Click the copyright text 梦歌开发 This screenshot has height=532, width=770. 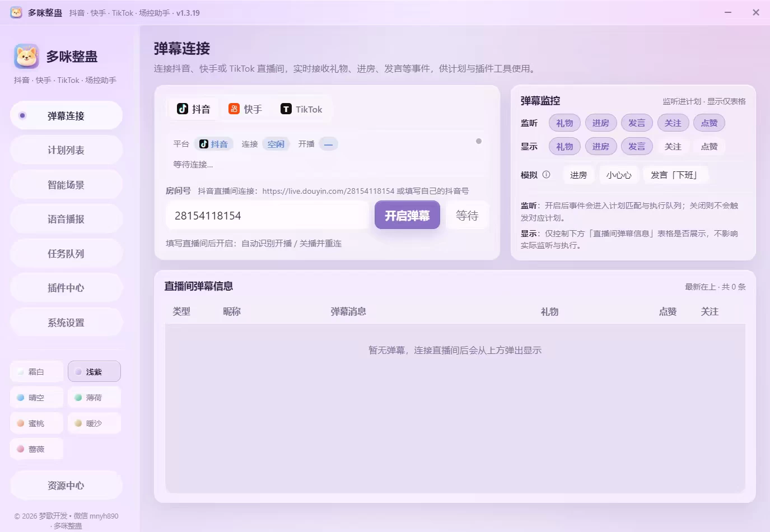(66, 516)
